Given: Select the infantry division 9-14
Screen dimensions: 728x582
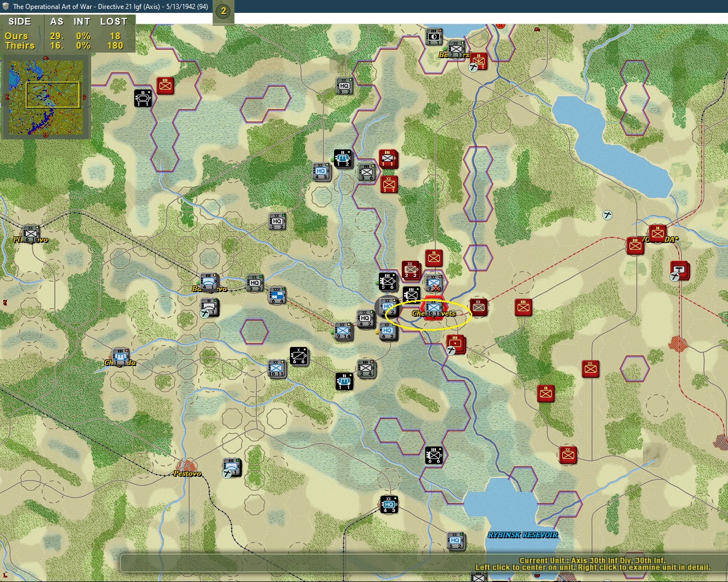Looking at the screenshot, I should 344,331.
